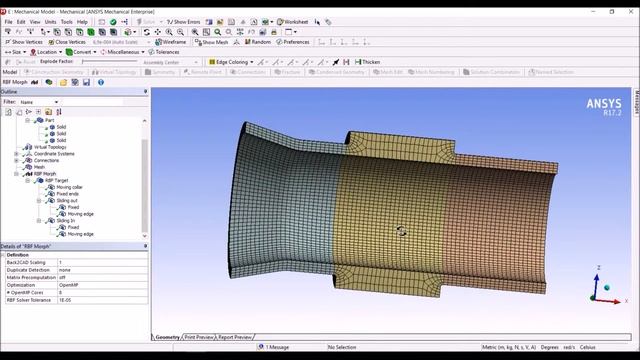Expand the Coordinate Systems tree node
The image size is (640, 360).
click(x=16, y=154)
